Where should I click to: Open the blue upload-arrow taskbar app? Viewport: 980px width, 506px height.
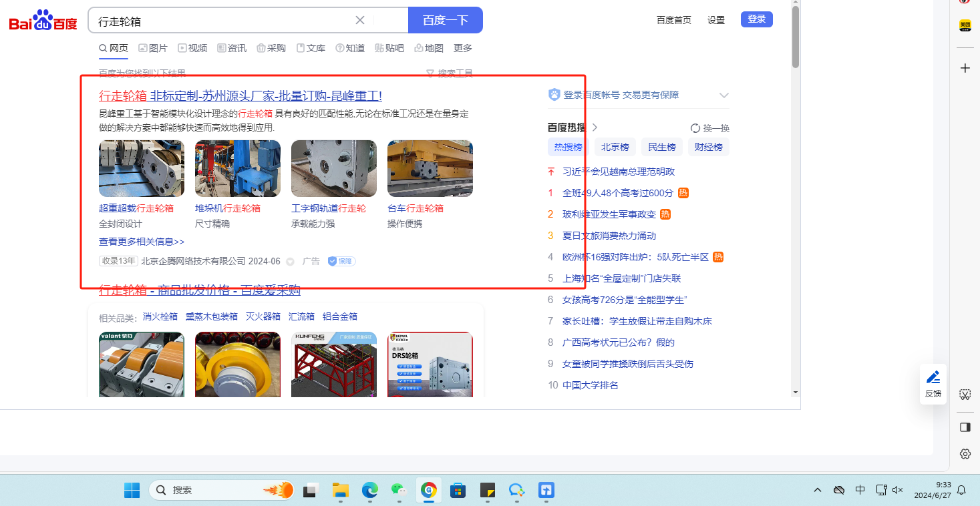coord(546,490)
